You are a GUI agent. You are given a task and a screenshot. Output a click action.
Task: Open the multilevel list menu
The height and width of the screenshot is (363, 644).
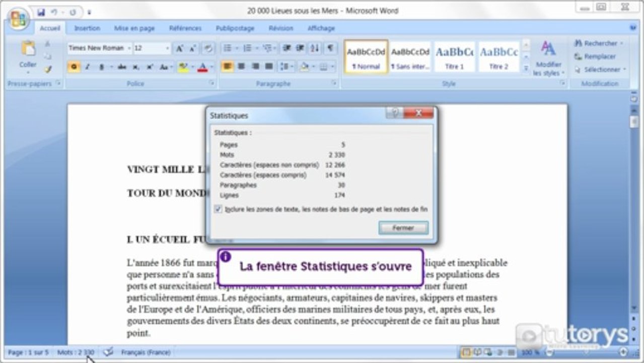[x=269, y=48]
